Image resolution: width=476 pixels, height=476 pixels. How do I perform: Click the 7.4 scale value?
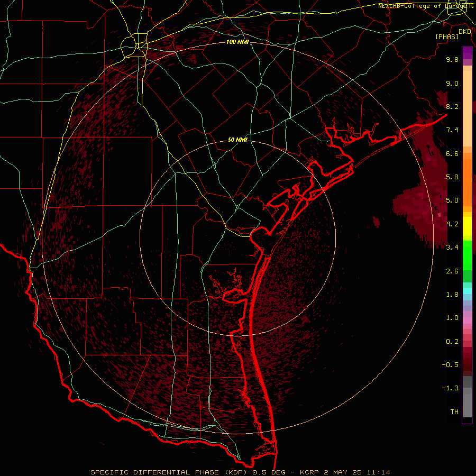[452, 130]
